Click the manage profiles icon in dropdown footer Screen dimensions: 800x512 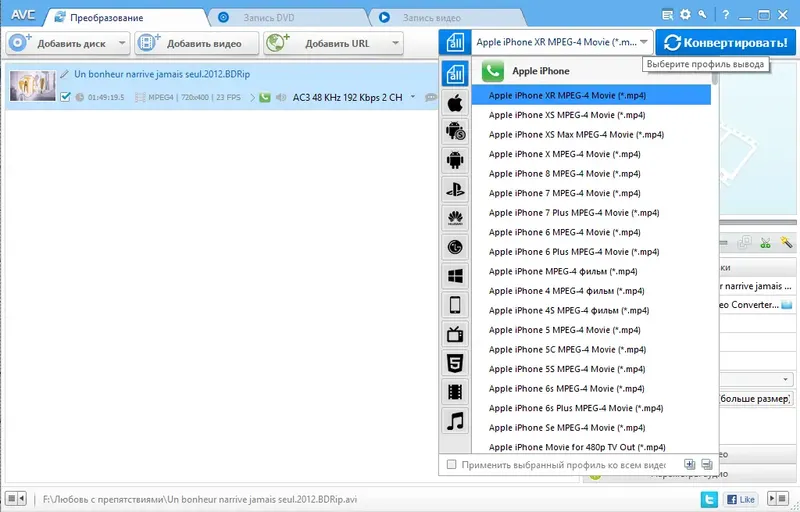coord(707,464)
